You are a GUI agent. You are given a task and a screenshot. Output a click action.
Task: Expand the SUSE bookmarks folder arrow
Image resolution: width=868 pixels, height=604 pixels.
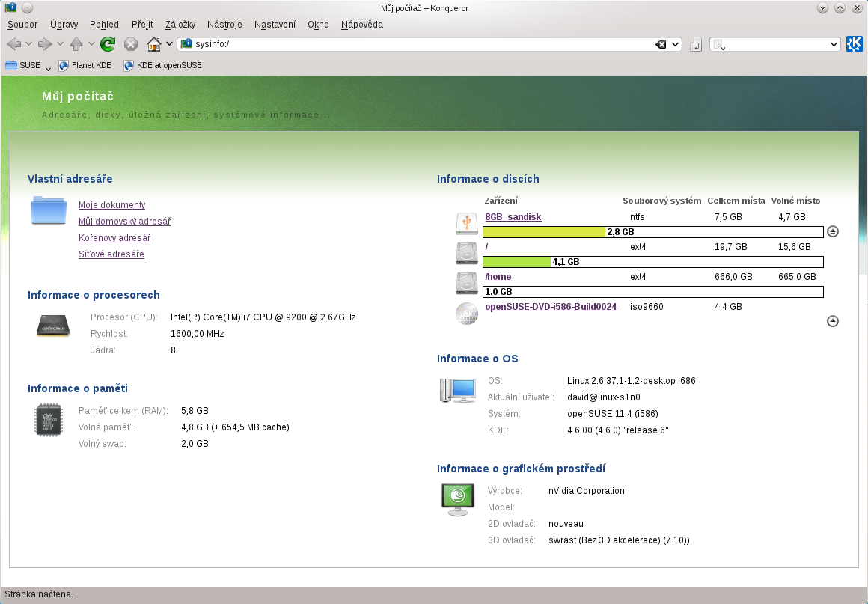(48, 69)
